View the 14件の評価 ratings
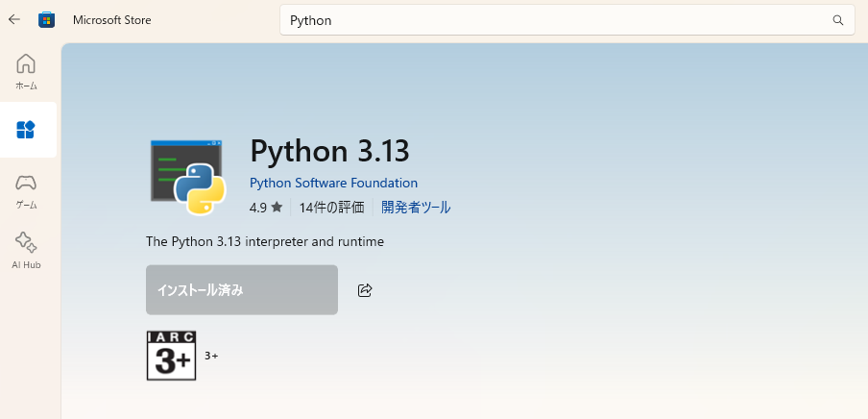 point(331,207)
